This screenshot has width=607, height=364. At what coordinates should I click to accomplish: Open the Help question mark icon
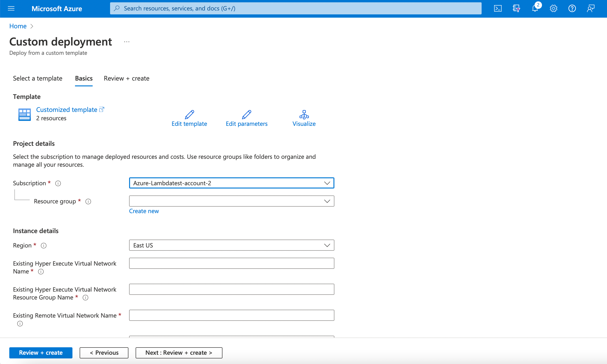(572, 9)
